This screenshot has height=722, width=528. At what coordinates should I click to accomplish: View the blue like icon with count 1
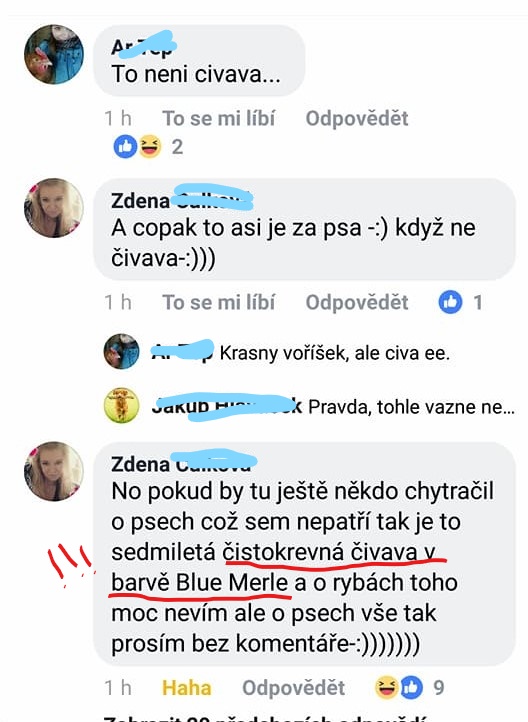tap(451, 303)
